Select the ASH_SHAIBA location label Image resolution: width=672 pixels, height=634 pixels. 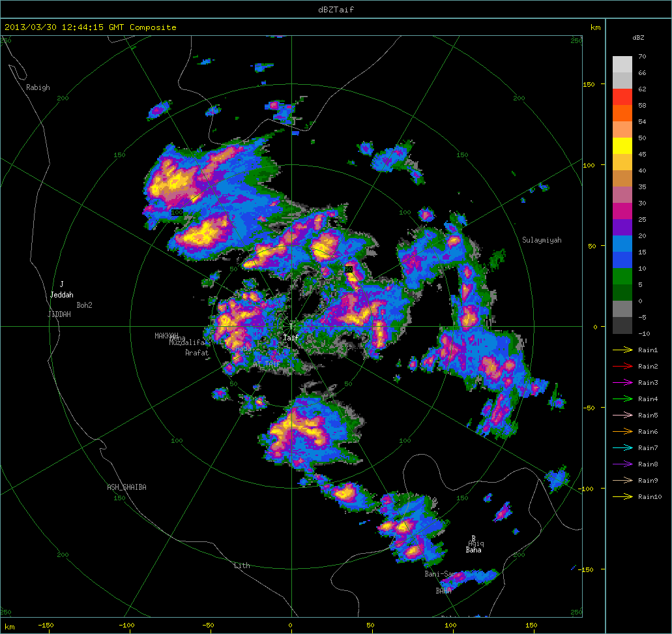point(126,487)
